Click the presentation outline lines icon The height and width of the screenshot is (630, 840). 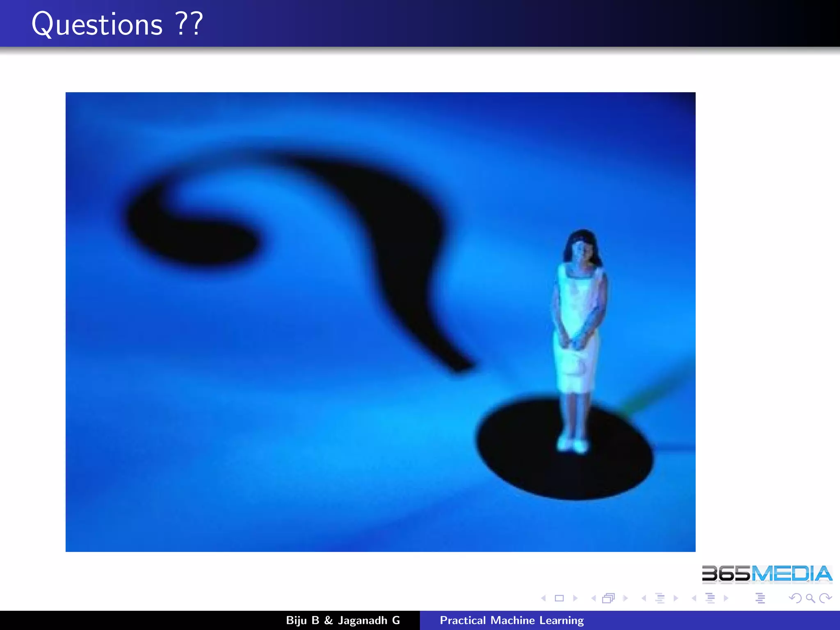[760, 598]
